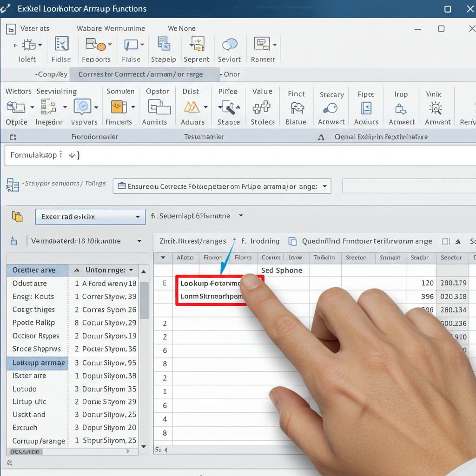
Task: Click the Blstue icon
Action: pos(297,108)
